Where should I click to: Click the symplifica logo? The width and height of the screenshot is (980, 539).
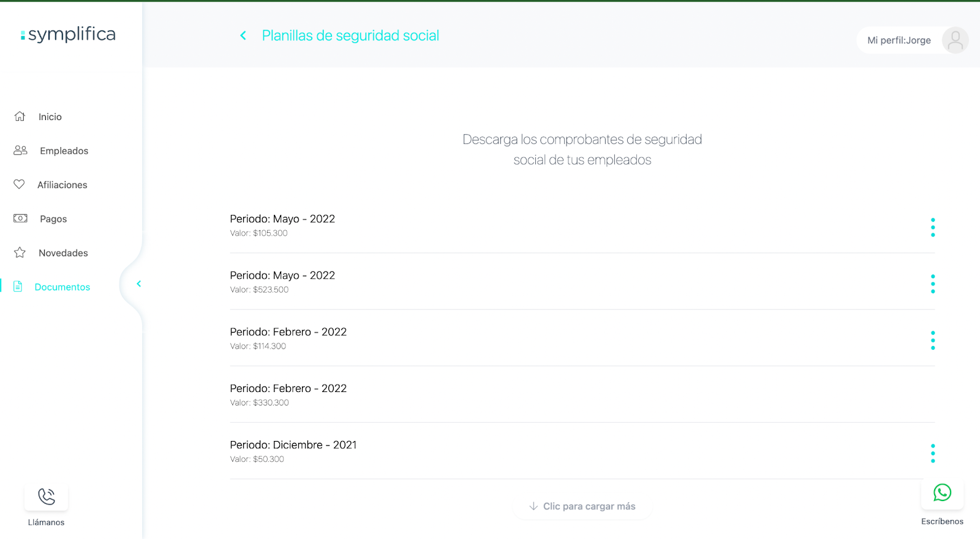pos(68,35)
